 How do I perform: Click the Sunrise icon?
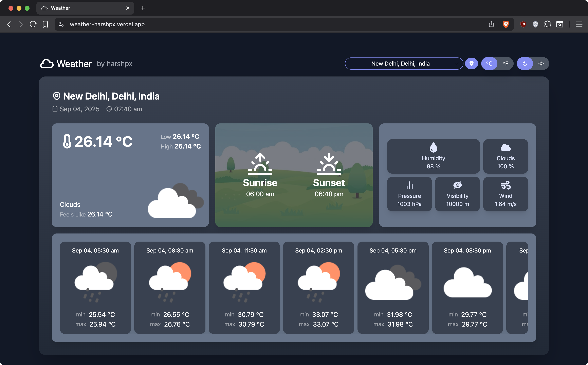[260, 164]
